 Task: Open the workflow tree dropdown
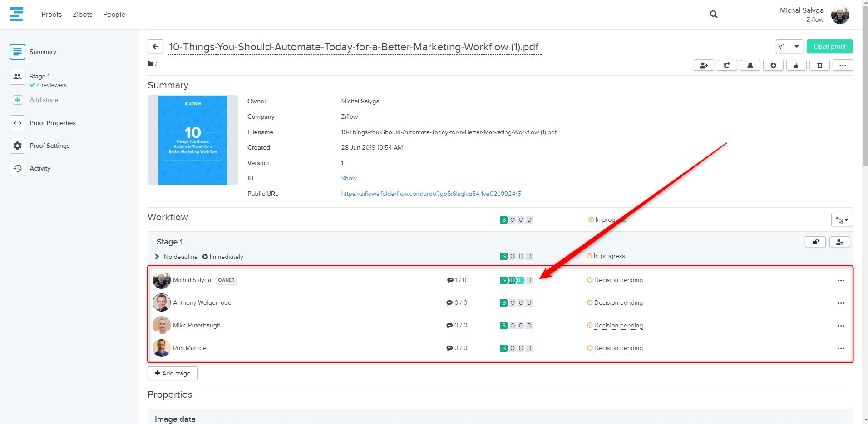842,220
